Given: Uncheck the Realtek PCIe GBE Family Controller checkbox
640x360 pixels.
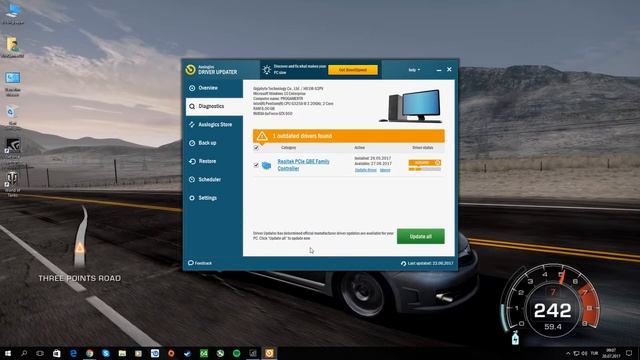Looking at the screenshot, I should (256, 165).
